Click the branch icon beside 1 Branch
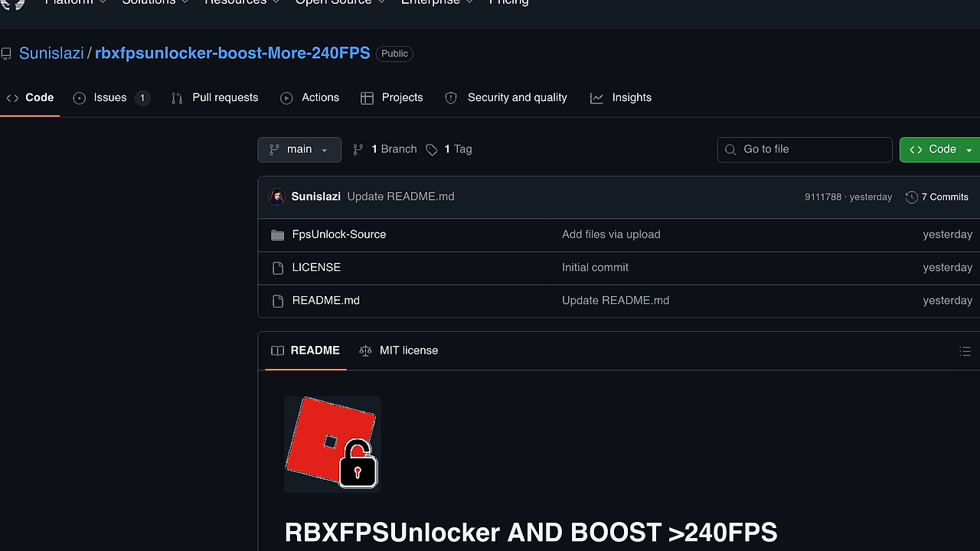This screenshot has width=980, height=551. click(x=358, y=150)
